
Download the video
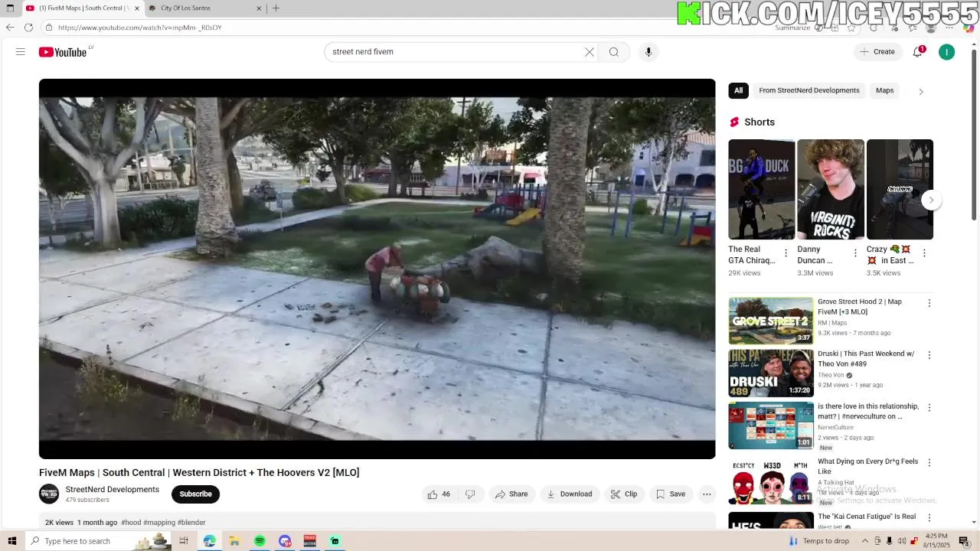(570, 494)
